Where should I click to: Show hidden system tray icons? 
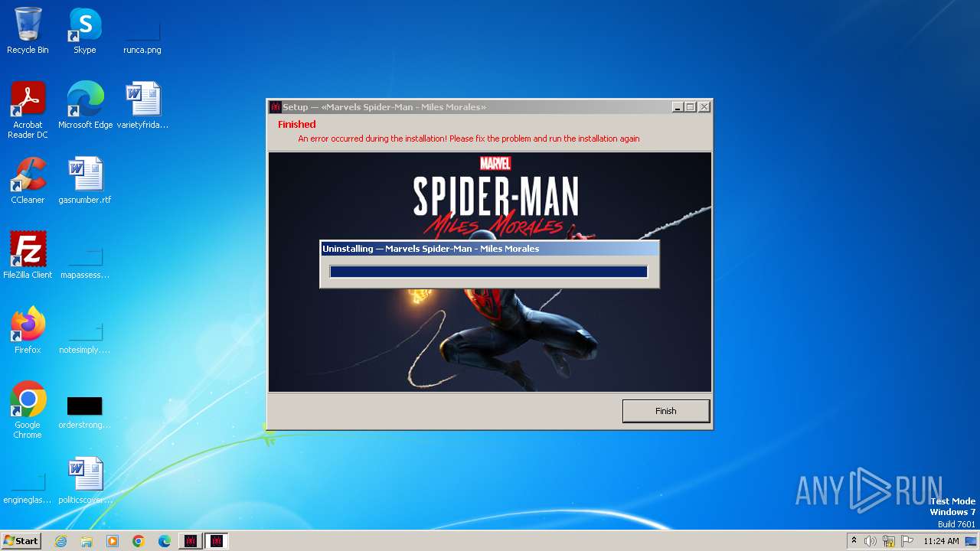point(854,541)
